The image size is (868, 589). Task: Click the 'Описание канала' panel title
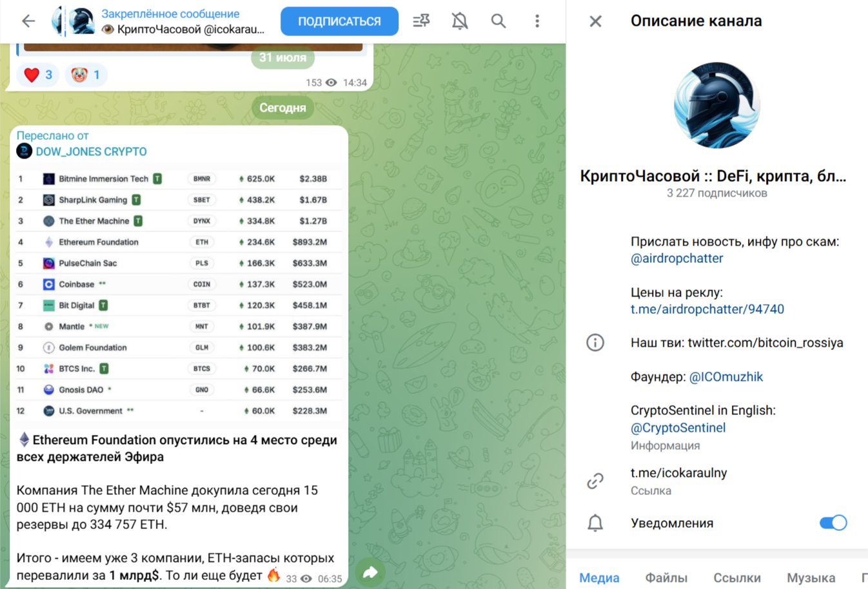(696, 21)
